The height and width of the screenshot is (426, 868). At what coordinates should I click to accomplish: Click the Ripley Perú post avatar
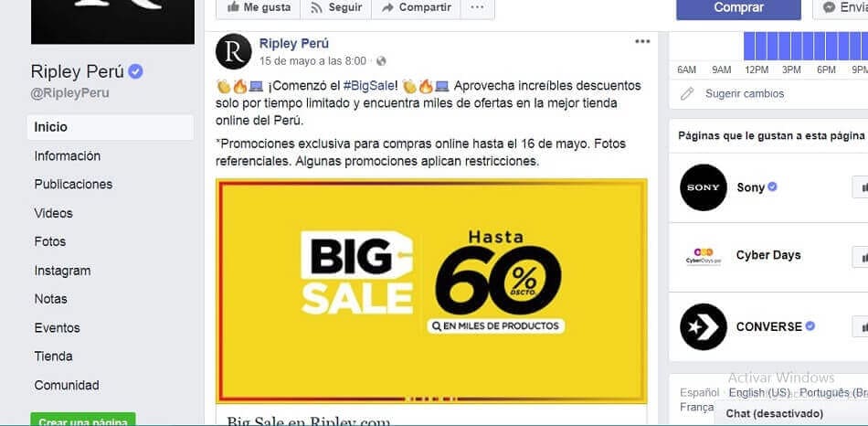tap(234, 51)
